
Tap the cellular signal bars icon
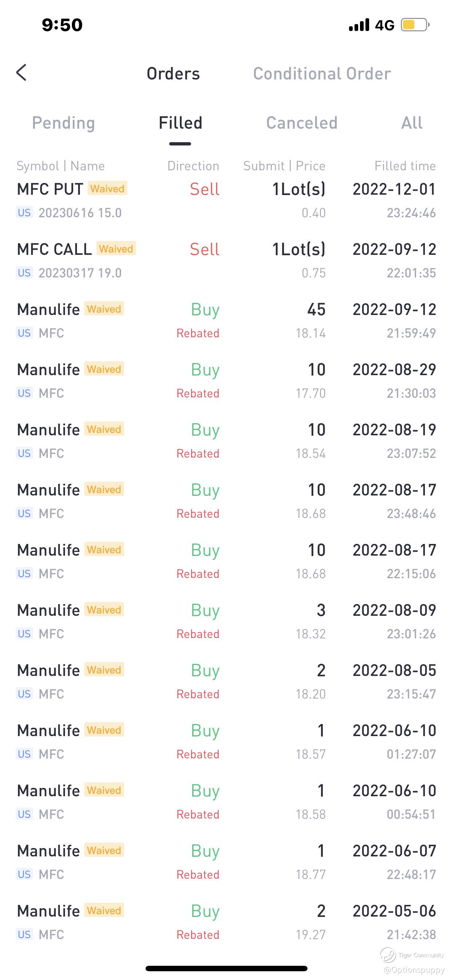coord(359,25)
